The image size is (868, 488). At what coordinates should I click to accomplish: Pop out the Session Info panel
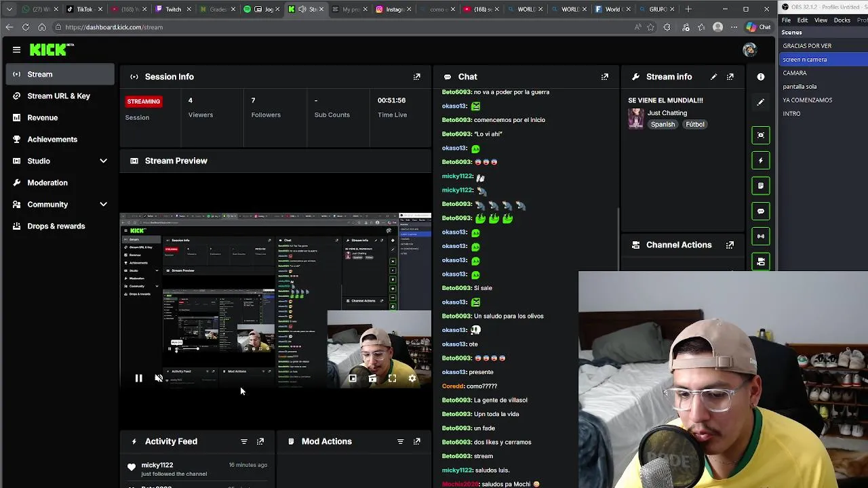click(417, 77)
